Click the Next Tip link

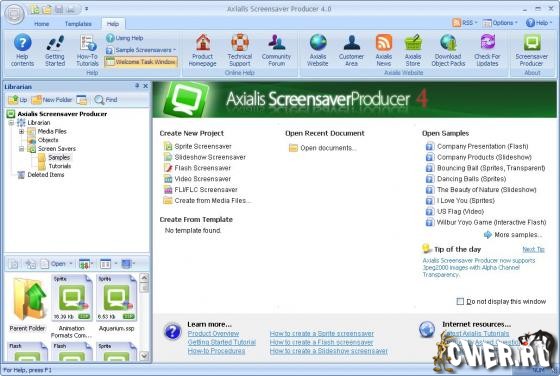click(533, 249)
